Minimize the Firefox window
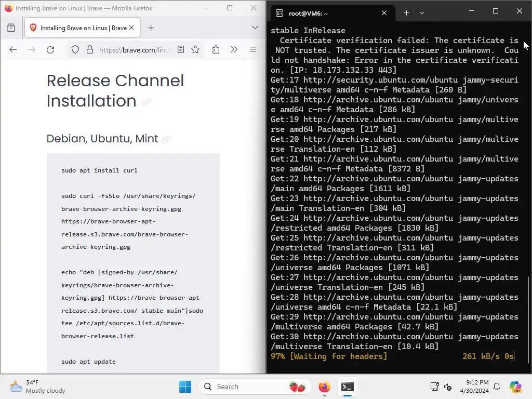This screenshot has width=532, height=399. 206,8
